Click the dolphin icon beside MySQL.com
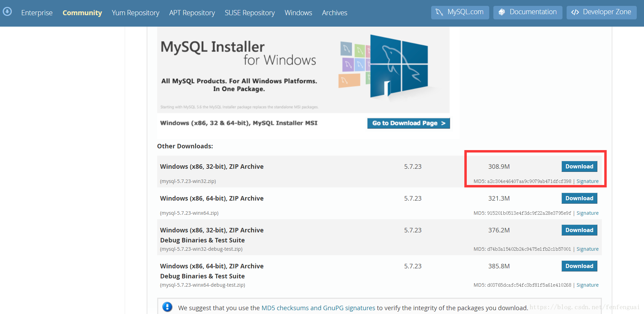The width and height of the screenshot is (644, 314). tap(439, 12)
